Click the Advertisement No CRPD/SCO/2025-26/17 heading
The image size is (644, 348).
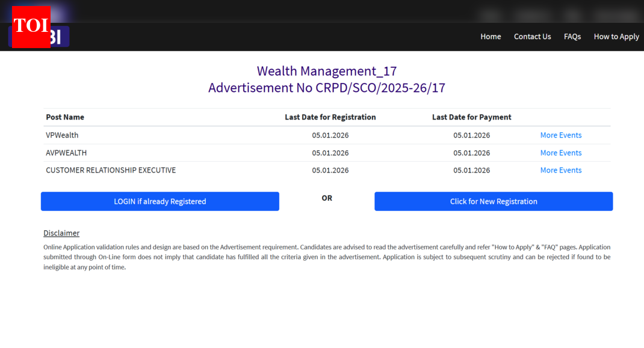click(x=327, y=88)
